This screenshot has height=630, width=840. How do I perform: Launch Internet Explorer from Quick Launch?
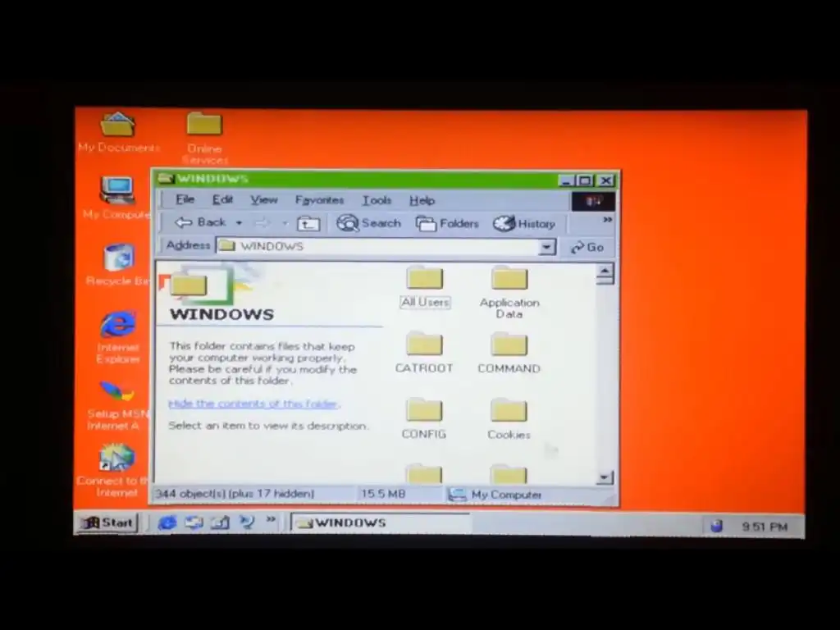pos(167,523)
